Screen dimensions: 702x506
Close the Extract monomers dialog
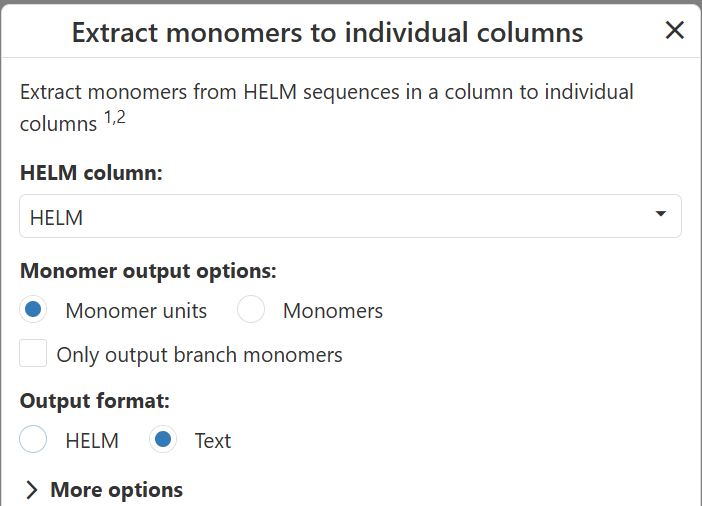pyautogui.click(x=675, y=31)
